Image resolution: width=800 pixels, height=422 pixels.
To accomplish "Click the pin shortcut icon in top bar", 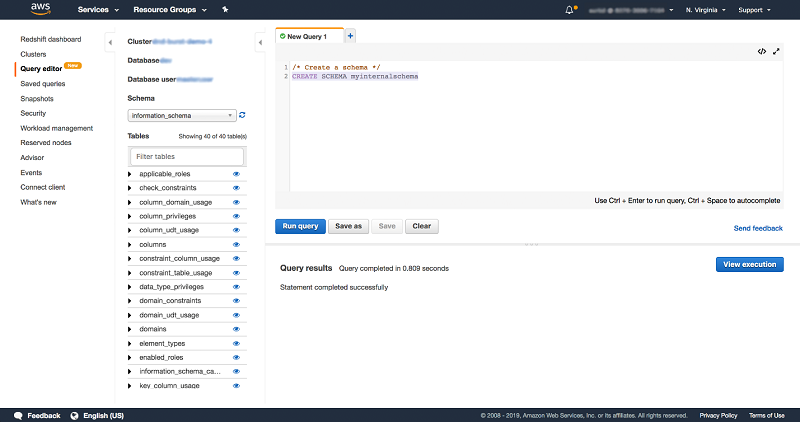I will 225,10.
